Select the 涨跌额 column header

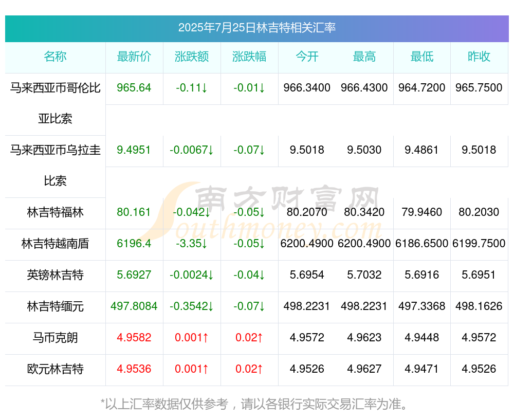point(192,57)
